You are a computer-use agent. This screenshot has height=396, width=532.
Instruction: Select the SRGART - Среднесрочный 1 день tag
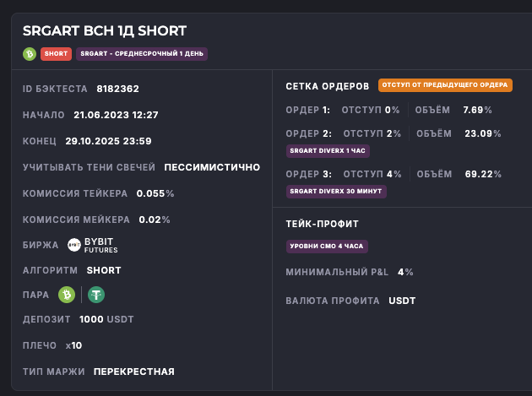tap(141, 54)
